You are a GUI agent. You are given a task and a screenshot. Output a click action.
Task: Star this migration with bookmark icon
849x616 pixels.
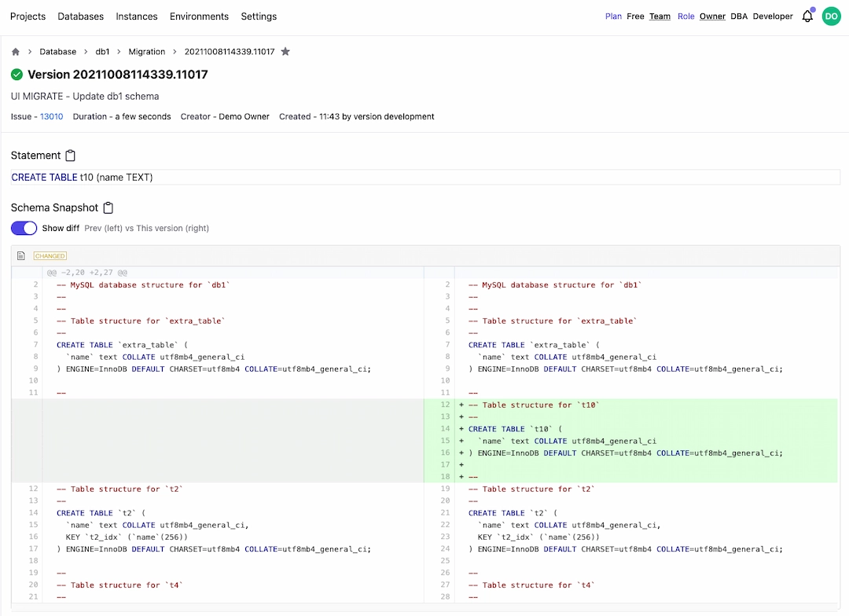tap(285, 52)
